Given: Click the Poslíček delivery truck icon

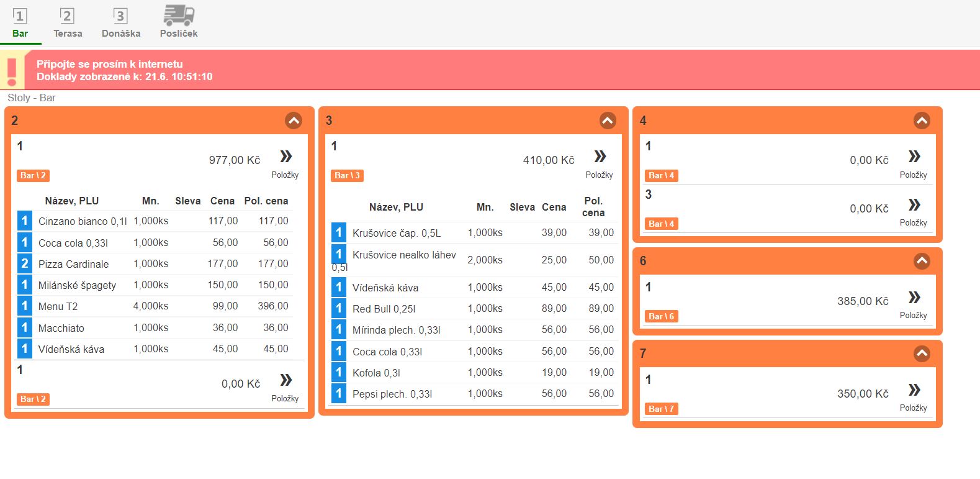Looking at the screenshot, I should (179, 16).
